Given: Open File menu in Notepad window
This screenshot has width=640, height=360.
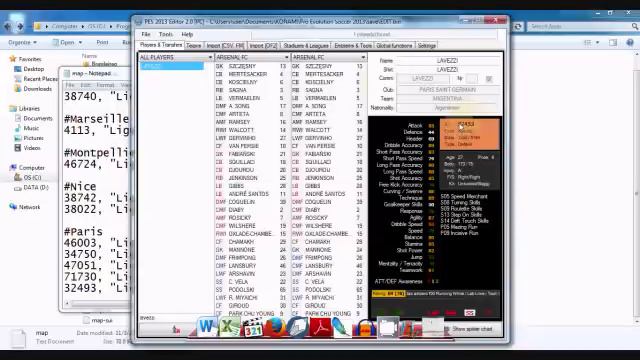Looking at the screenshot, I should (x=70, y=85).
